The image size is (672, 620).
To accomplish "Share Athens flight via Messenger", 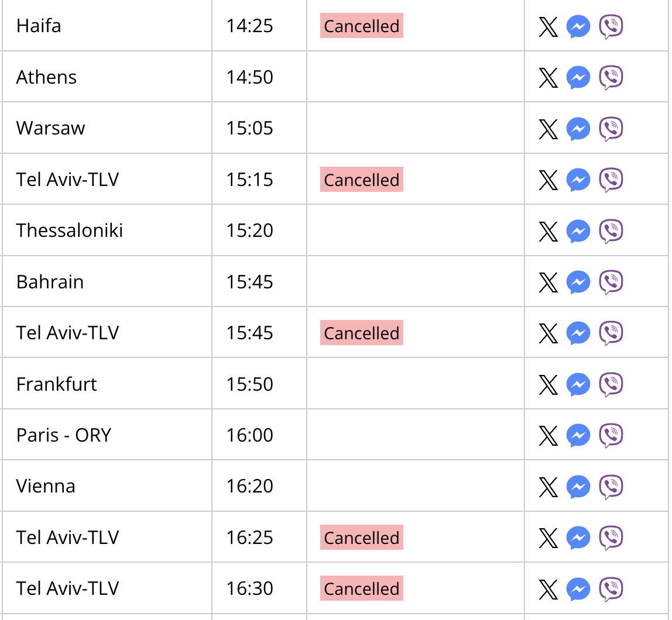I will [578, 77].
